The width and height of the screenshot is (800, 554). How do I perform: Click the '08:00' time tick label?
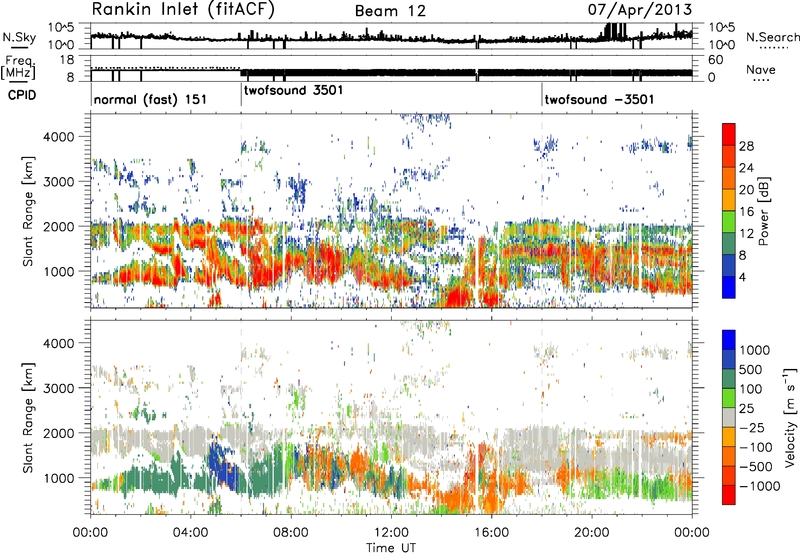[x=291, y=533]
